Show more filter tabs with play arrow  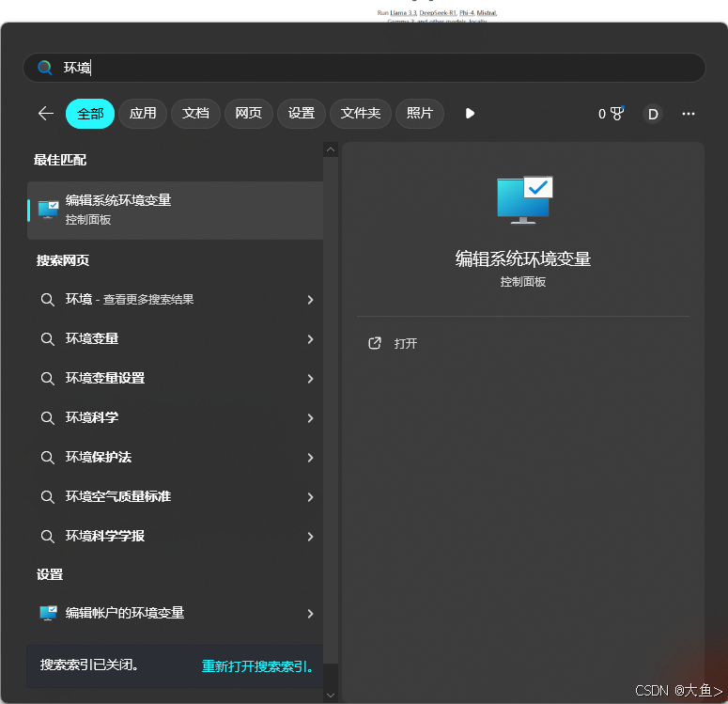tap(470, 114)
